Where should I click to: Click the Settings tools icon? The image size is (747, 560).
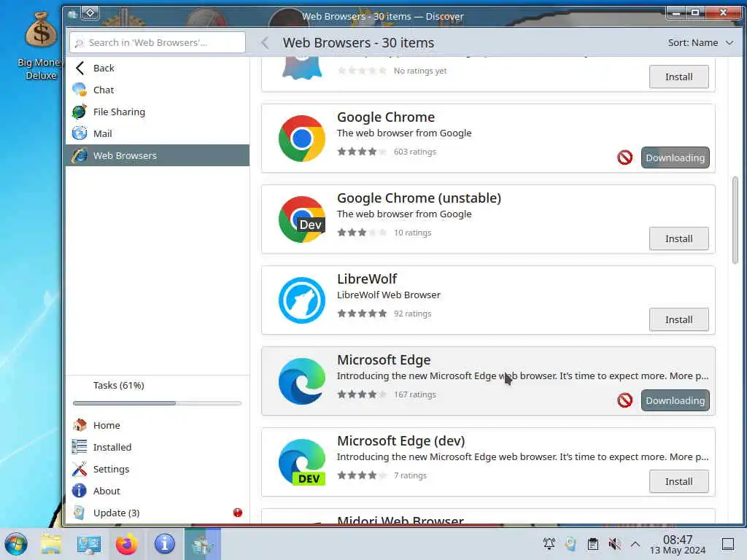click(x=80, y=469)
